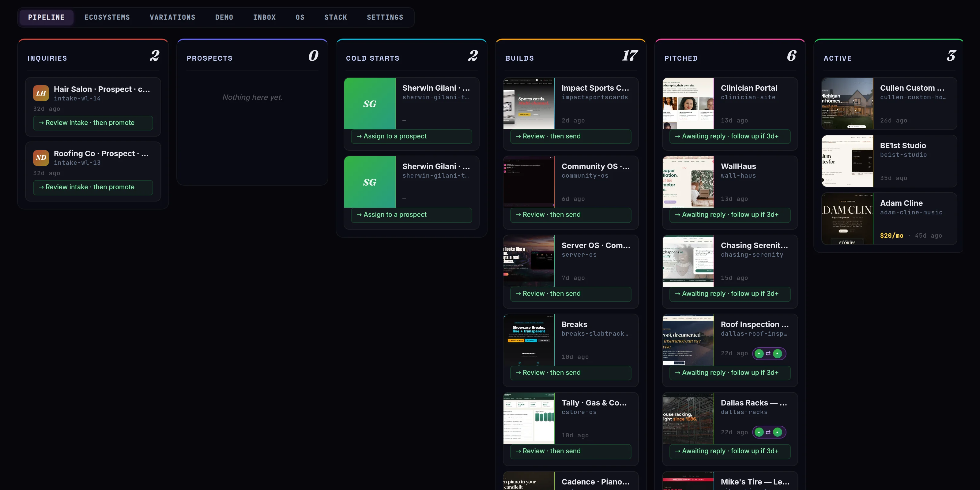Open the Pipeline tab

point(46,17)
